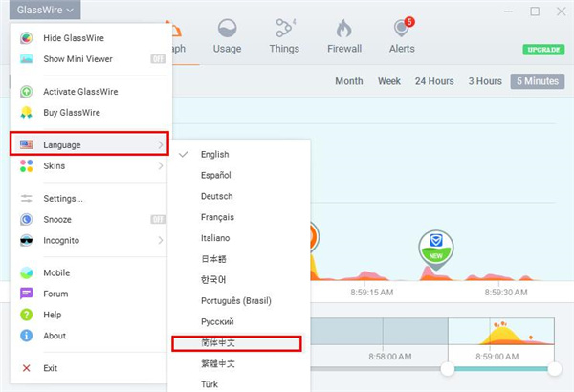Click the Exit menu text
The width and height of the screenshot is (574, 392).
coord(51,368)
